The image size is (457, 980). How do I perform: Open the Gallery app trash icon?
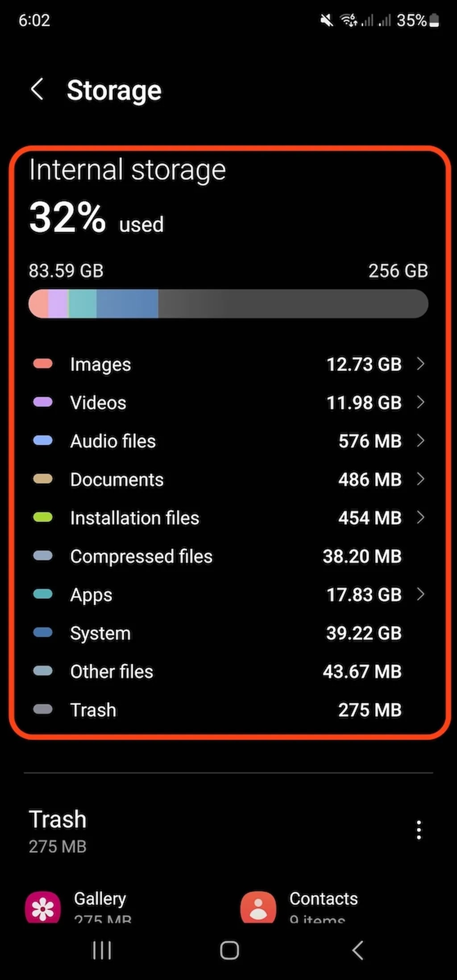[43, 908]
